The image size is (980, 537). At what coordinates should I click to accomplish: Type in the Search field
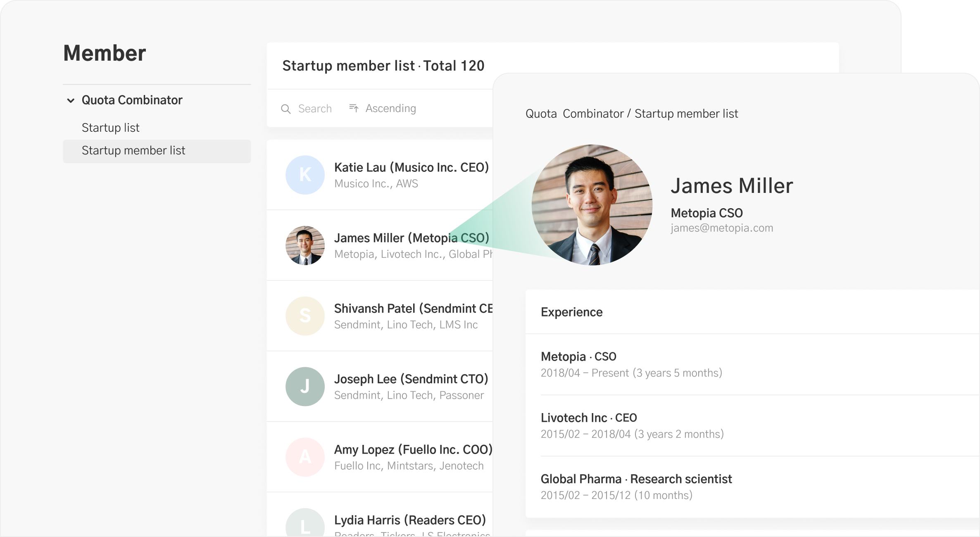point(315,109)
